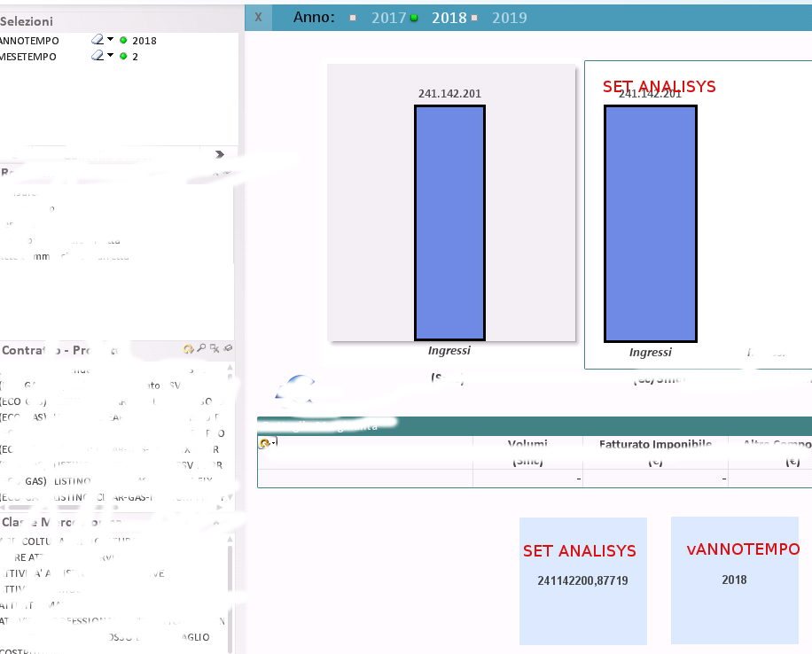Viewport: 812px width, 654px height.
Task: Click the left blue Ingressi bar
Action: click(449, 222)
